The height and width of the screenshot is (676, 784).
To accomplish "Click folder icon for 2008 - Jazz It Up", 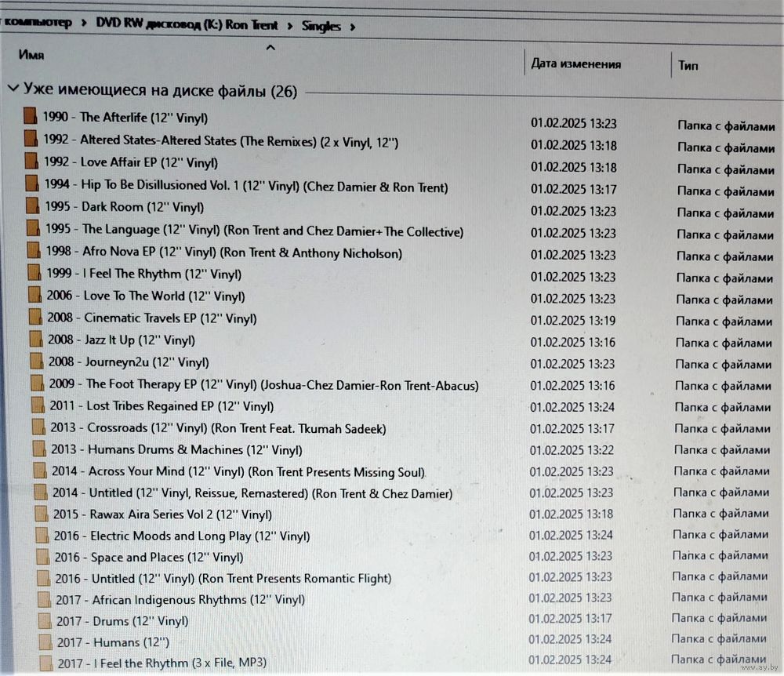I will 35,339.
